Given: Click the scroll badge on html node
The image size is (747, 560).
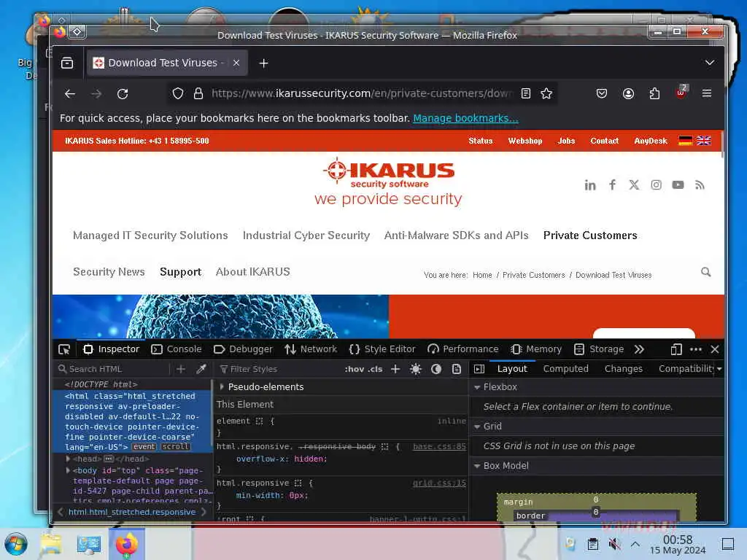Looking at the screenshot, I should pos(175,447).
